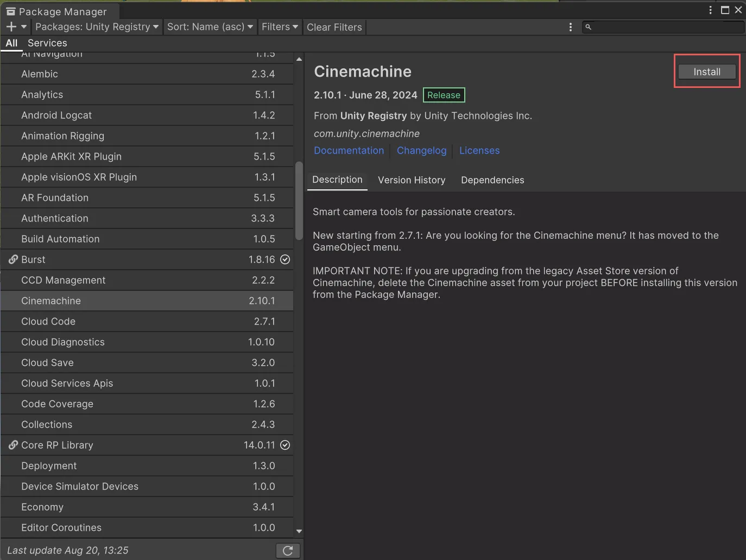Viewport: 746px width, 560px height.
Task: Open the Filters dropdown
Action: click(x=280, y=27)
